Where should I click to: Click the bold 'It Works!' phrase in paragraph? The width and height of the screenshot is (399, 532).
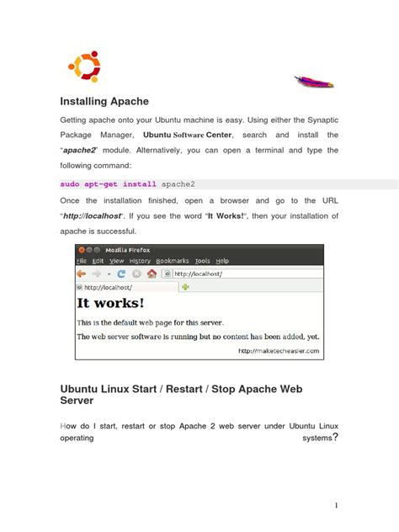pyautogui.click(x=226, y=216)
